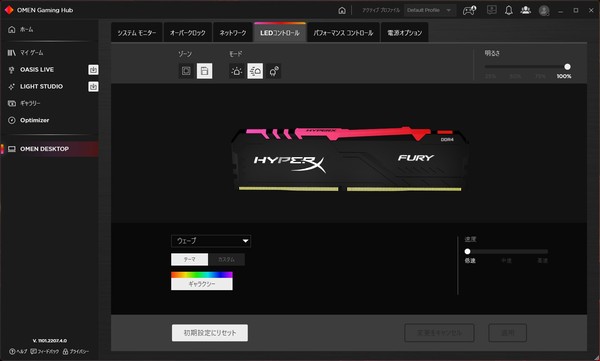Open the Default Profile dropdown
Viewport: 600px width, 361px height.
430,10
